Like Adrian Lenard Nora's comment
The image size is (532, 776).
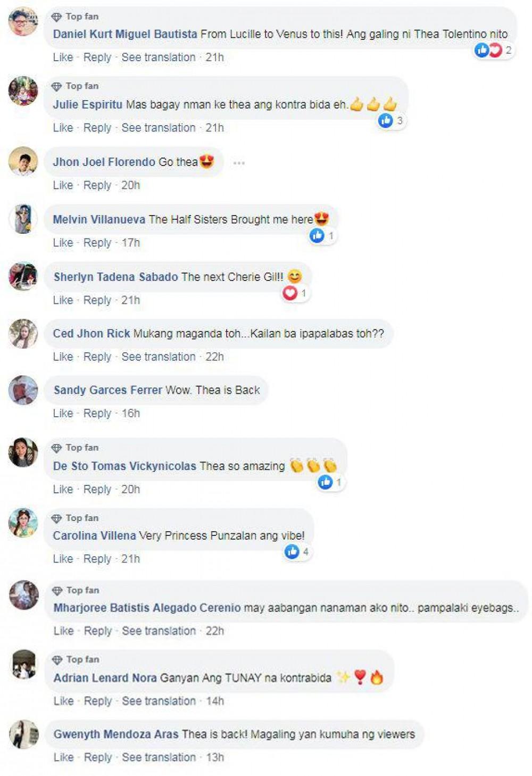coord(63,701)
